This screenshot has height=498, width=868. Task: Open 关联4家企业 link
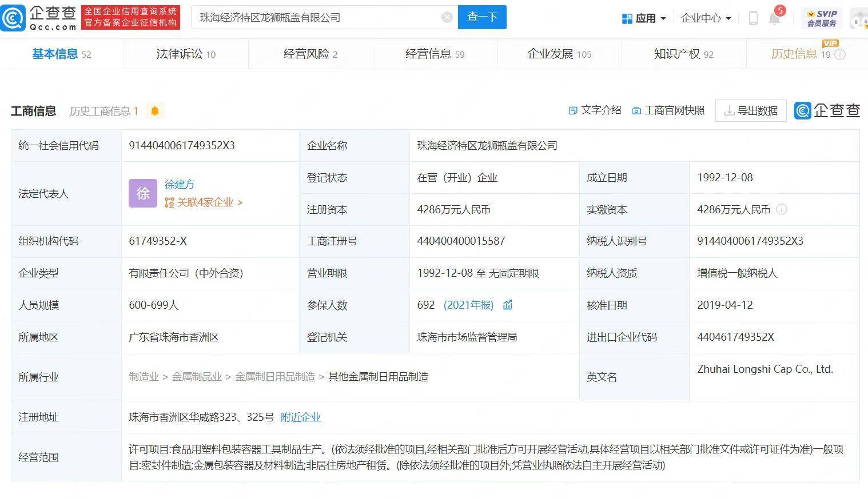204,202
